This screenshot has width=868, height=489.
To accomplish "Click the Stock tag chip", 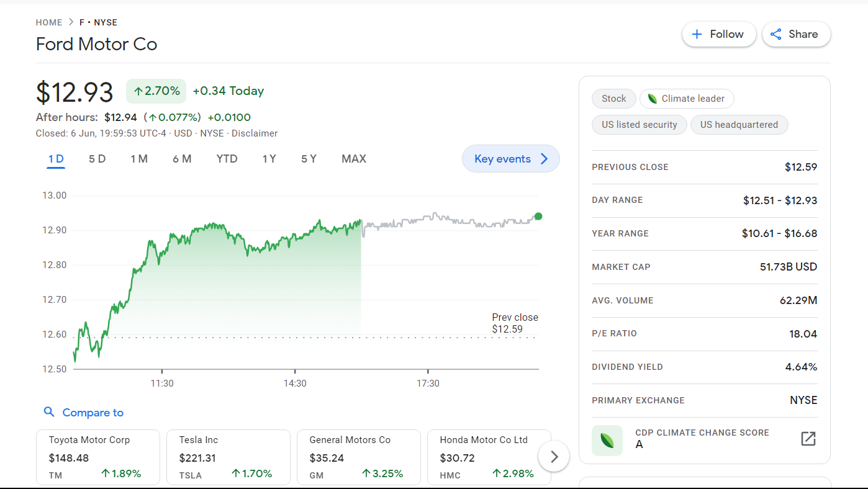I will pyautogui.click(x=613, y=99).
